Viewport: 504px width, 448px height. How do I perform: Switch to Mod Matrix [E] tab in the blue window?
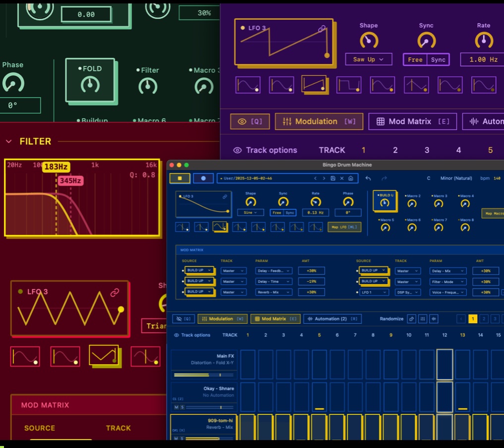pyautogui.click(x=275, y=319)
